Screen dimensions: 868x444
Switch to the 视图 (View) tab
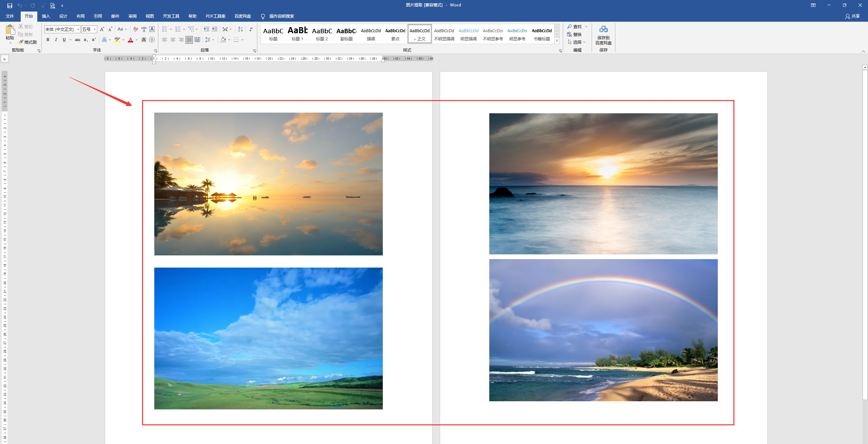click(x=150, y=16)
